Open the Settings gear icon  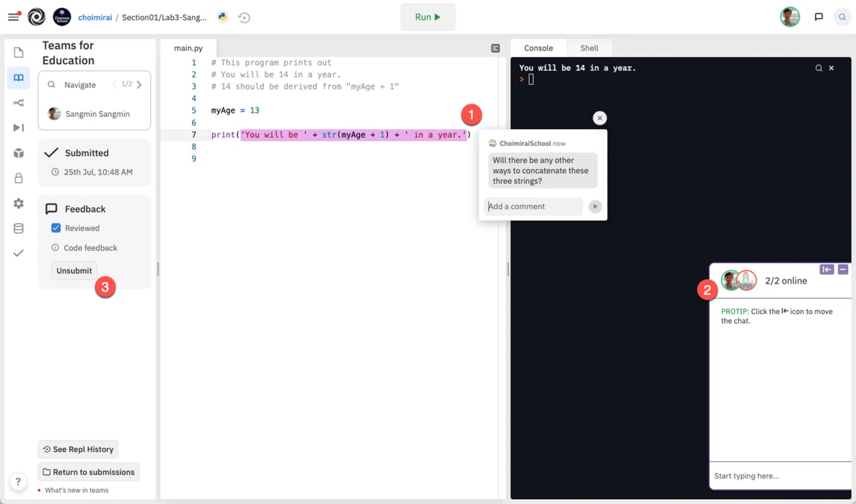click(x=19, y=203)
